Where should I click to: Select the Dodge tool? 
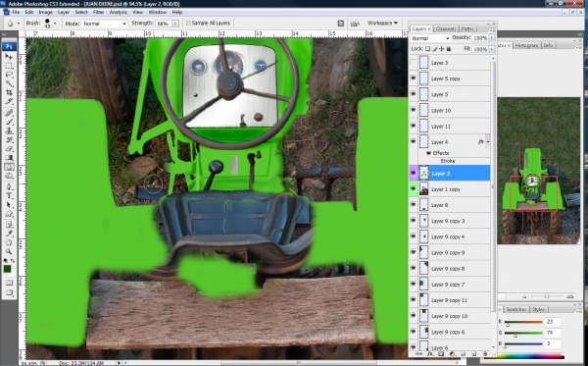(x=9, y=176)
